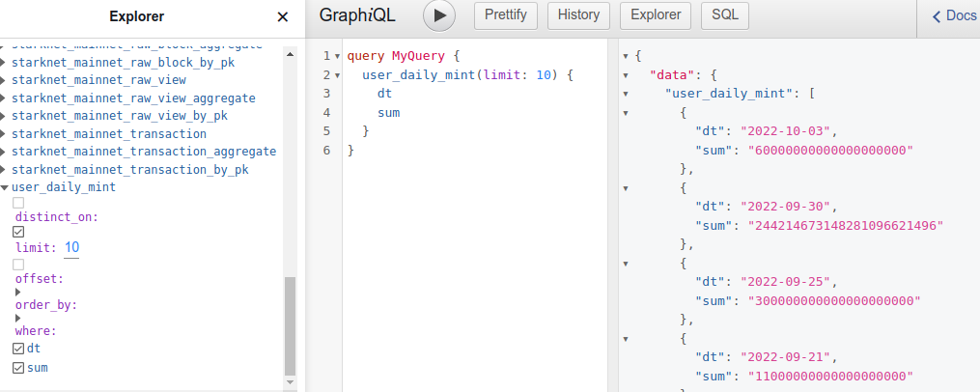The height and width of the screenshot is (392, 980).
Task: Select user_daily_mint label in Explorer
Action: 63,187
